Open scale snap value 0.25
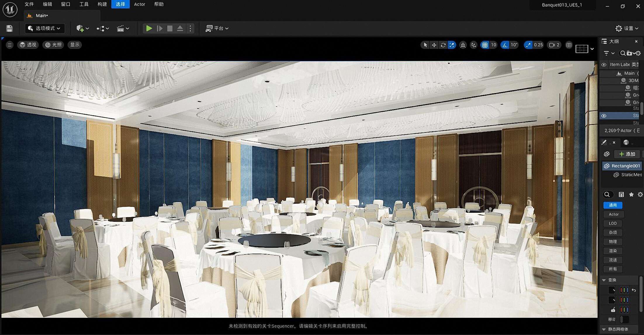The image size is (644, 335). point(538,45)
